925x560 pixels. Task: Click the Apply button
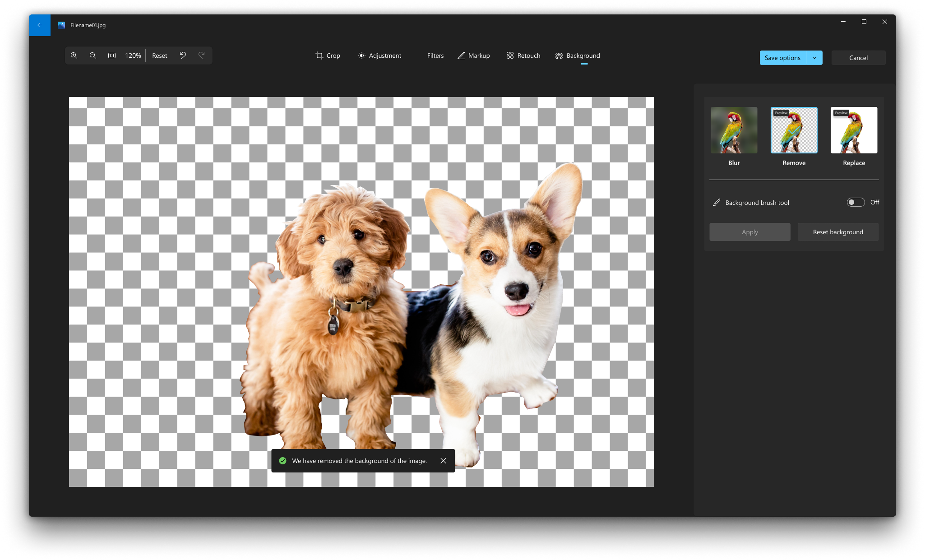[750, 232]
